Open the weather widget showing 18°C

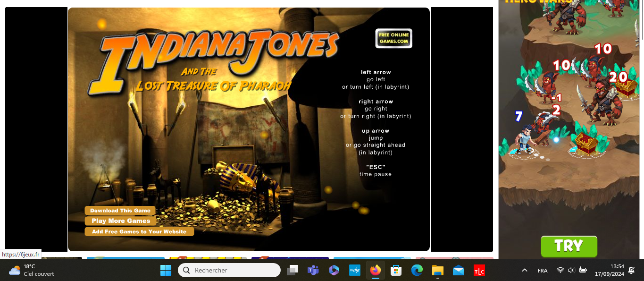(x=32, y=270)
